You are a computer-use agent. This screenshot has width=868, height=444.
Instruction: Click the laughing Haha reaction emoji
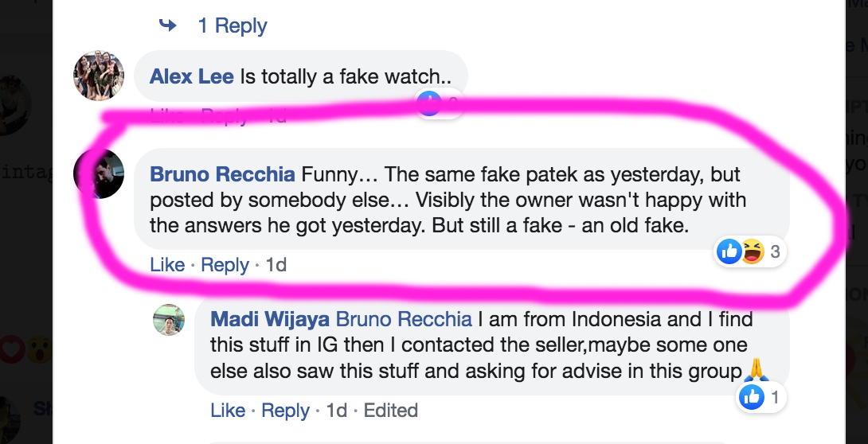pos(751,253)
